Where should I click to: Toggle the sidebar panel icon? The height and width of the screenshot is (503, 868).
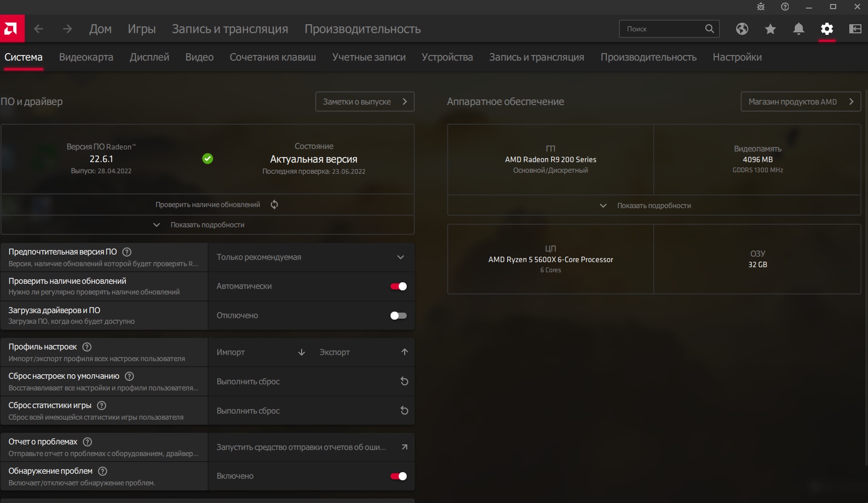(855, 29)
